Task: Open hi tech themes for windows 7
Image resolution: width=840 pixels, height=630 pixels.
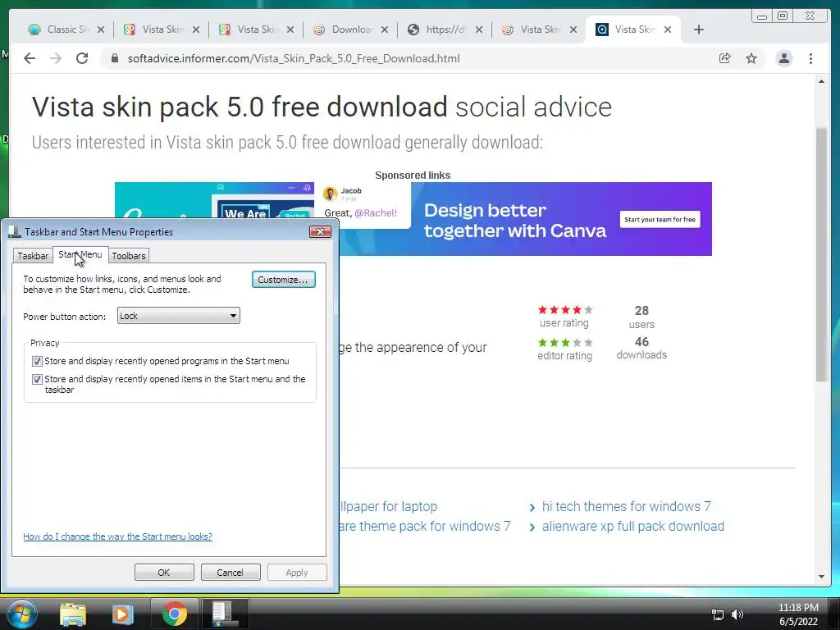Action: pos(626,506)
